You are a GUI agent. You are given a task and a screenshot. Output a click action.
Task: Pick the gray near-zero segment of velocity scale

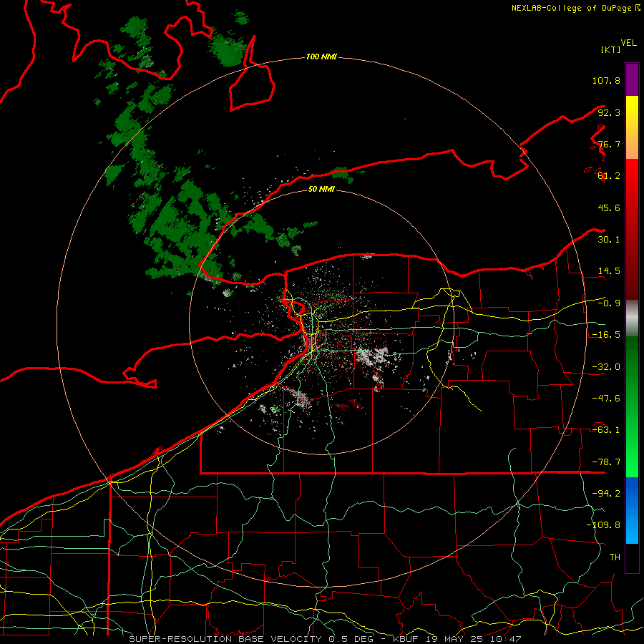632,318
